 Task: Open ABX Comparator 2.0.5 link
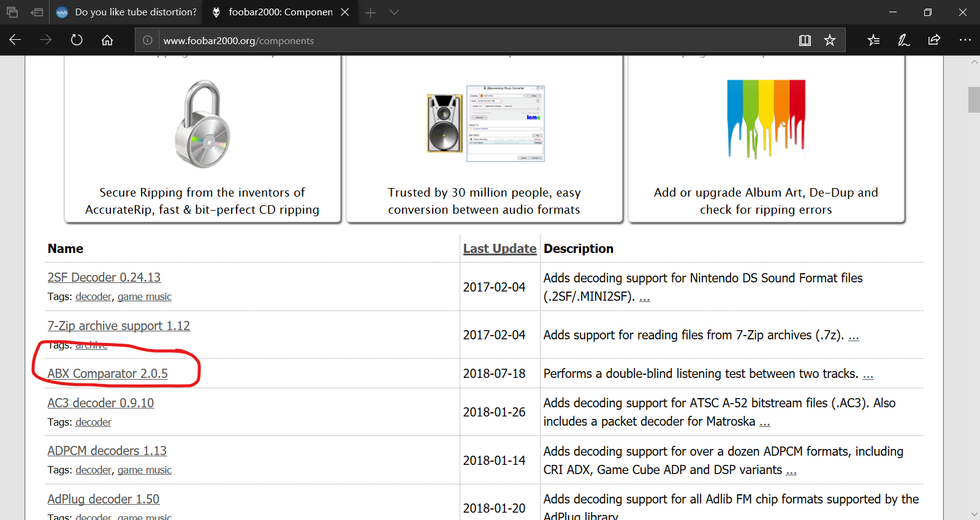107,374
